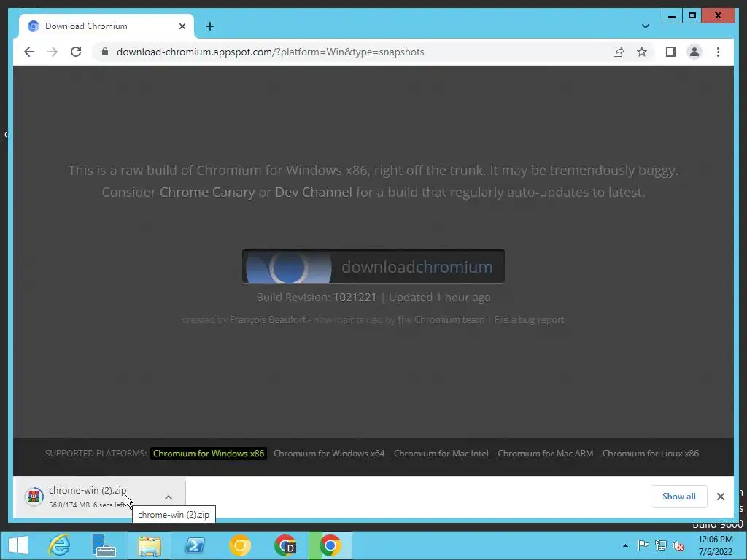This screenshot has height=560, width=747.
Task: Launch PowerShell from taskbar
Action: pos(195,545)
